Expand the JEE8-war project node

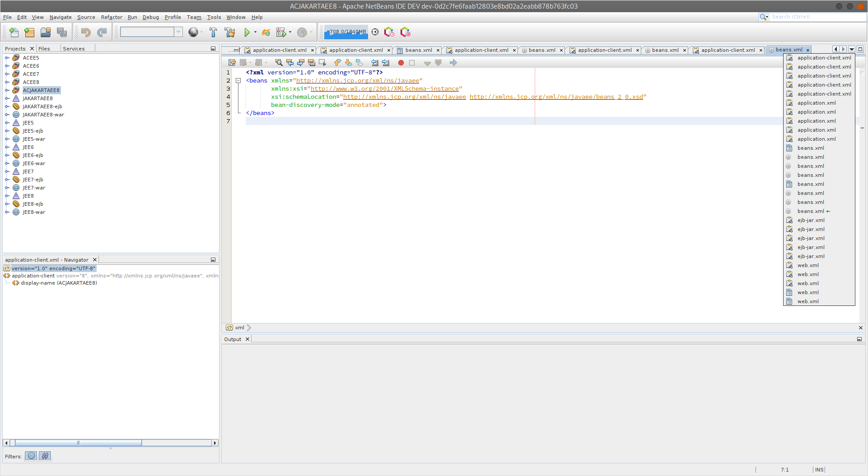click(7, 212)
